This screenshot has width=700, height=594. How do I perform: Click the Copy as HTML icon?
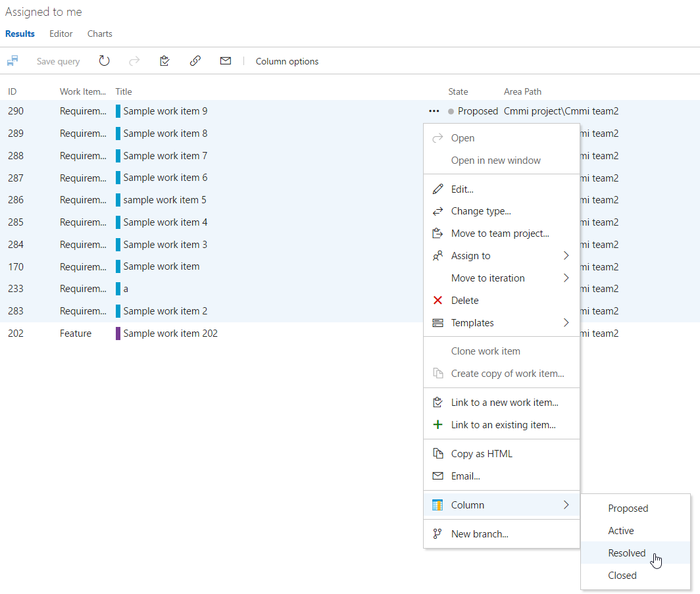click(x=438, y=454)
